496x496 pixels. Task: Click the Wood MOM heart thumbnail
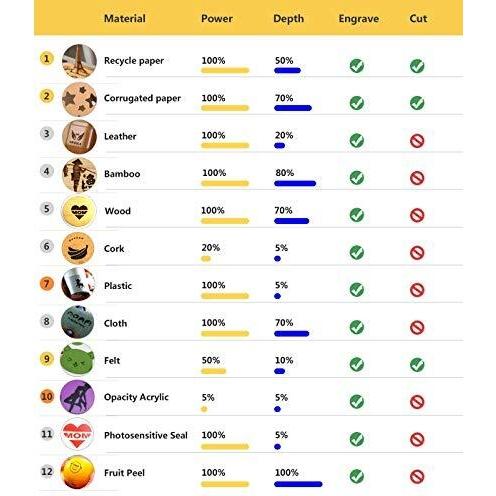(x=79, y=211)
